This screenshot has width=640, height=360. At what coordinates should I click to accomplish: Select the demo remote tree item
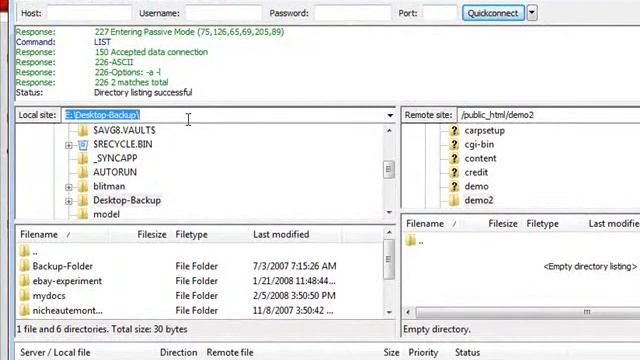click(x=476, y=187)
